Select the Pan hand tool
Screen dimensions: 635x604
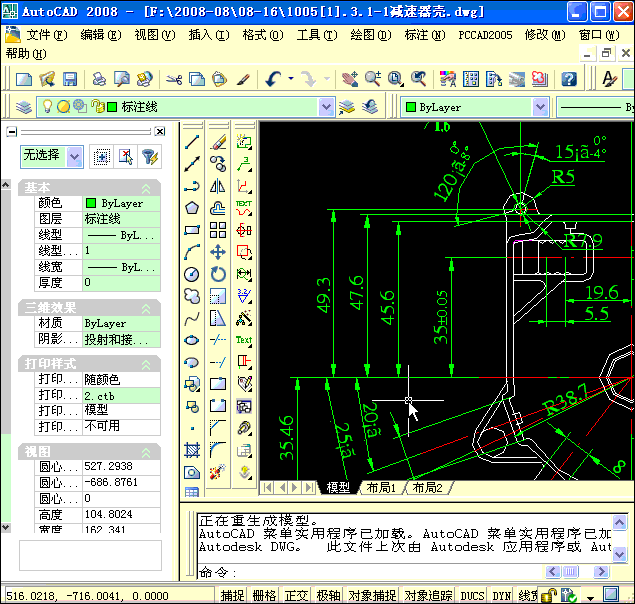tap(349, 79)
